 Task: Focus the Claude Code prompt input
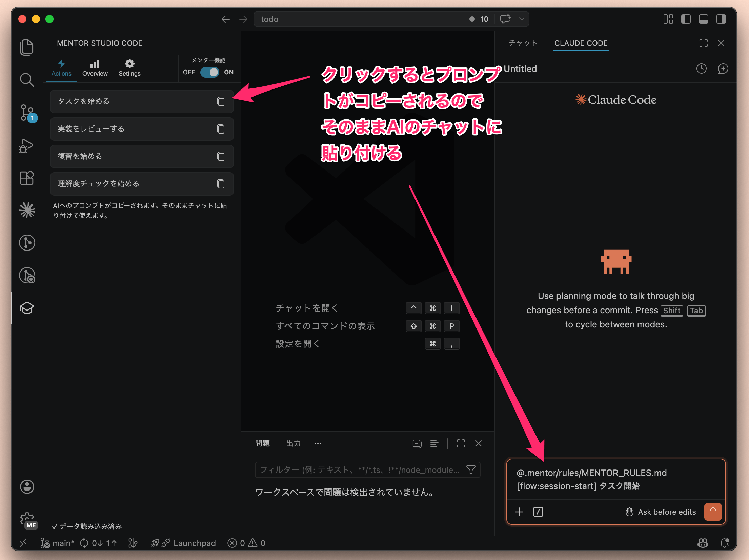(616, 480)
